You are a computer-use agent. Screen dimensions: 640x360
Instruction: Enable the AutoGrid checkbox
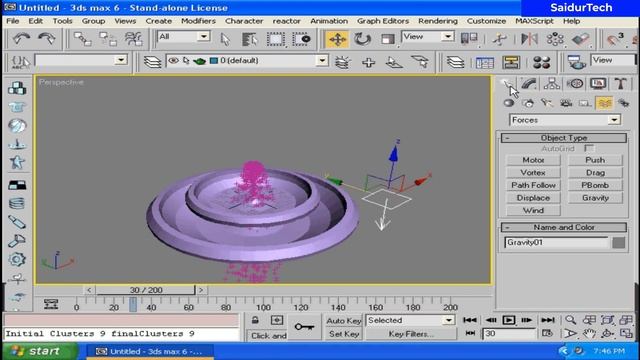[589, 149]
